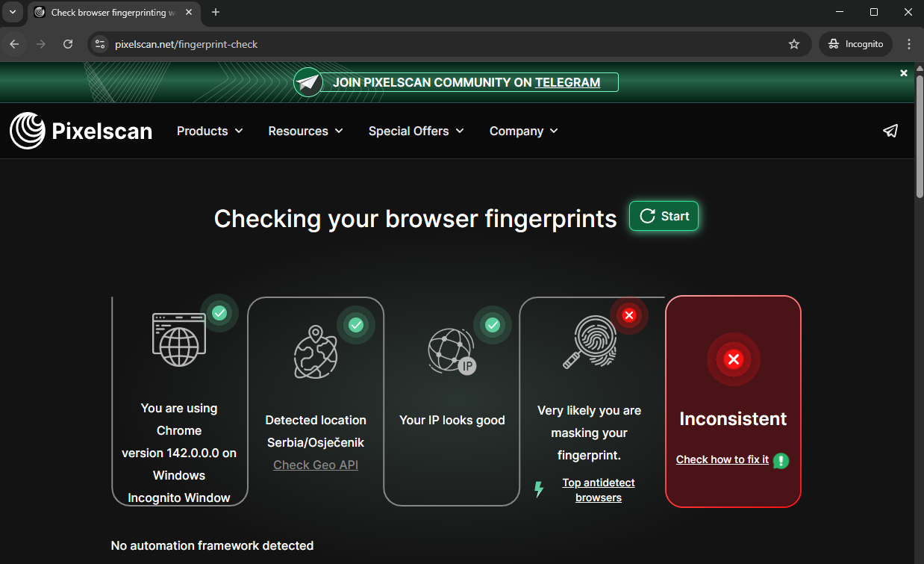Click the green exclamation icon

[x=781, y=460]
